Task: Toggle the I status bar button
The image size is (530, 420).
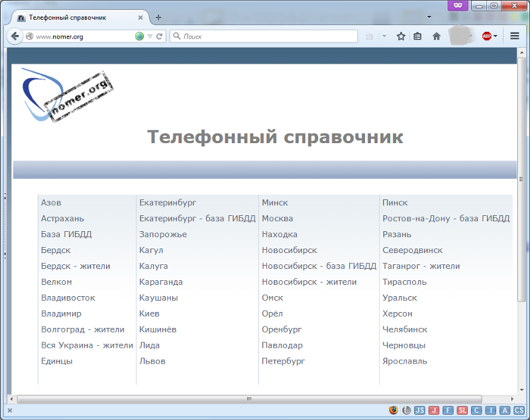Action: [490, 410]
